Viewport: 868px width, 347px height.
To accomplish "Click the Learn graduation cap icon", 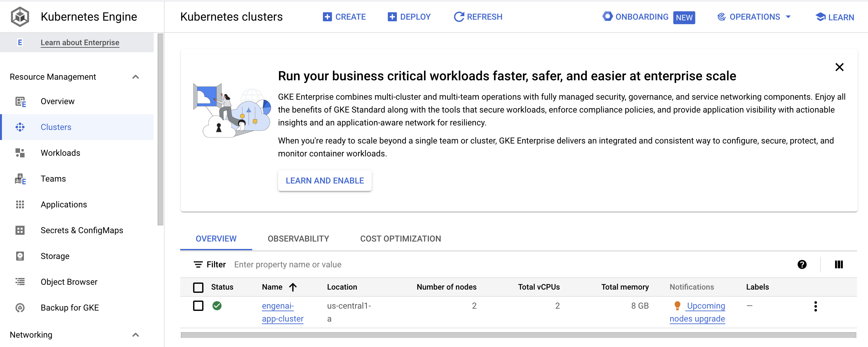I will pyautogui.click(x=820, y=17).
